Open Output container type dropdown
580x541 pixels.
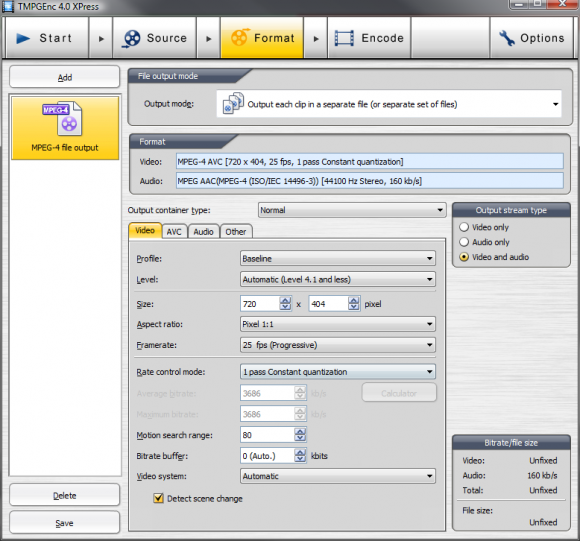352,210
